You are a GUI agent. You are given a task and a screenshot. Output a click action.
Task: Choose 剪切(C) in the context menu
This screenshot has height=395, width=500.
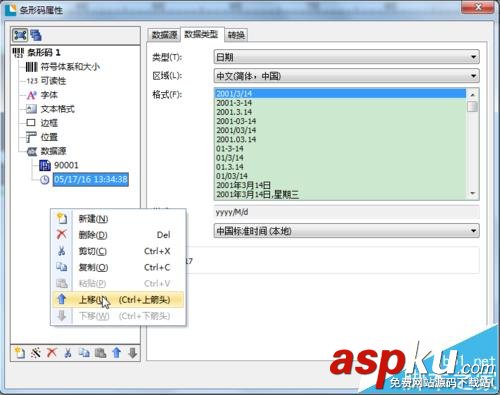click(x=118, y=251)
